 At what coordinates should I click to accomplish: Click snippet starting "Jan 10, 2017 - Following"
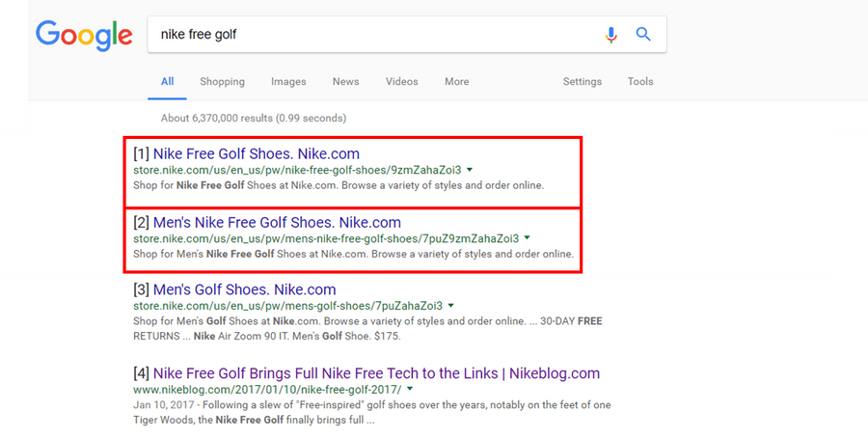coord(372,412)
